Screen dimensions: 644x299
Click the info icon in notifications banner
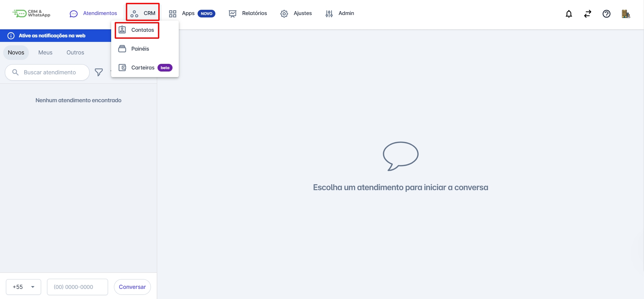coord(11,36)
